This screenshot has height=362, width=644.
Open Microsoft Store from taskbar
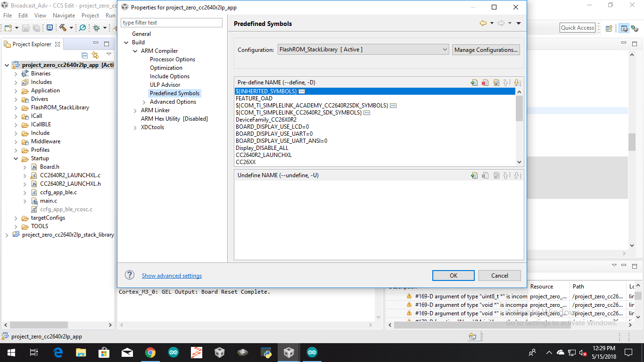[104, 352]
